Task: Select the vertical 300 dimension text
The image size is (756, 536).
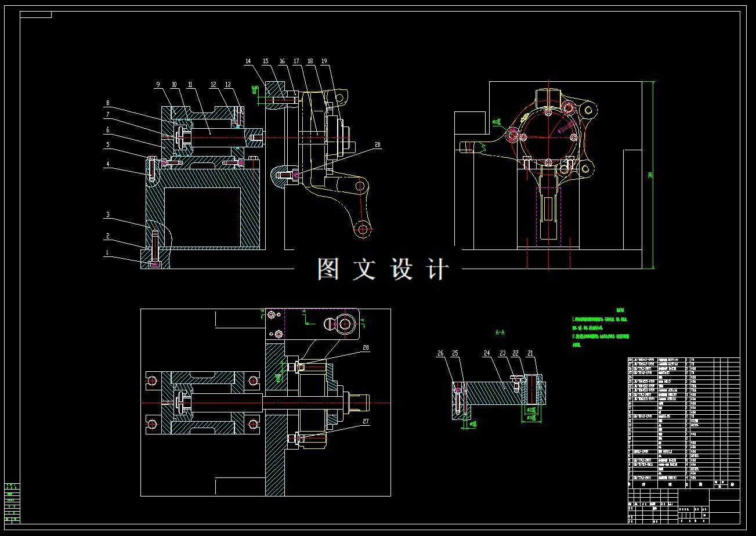Action: tap(650, 175)
